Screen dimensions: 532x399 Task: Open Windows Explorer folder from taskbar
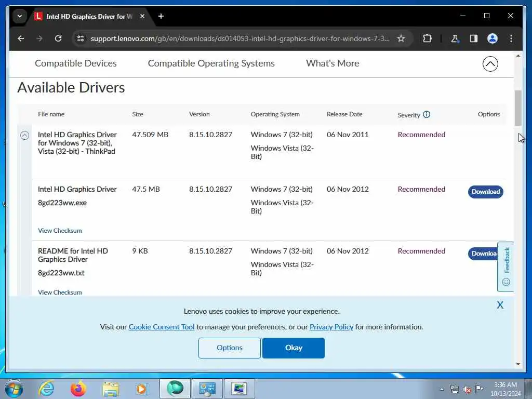(111, 389)
